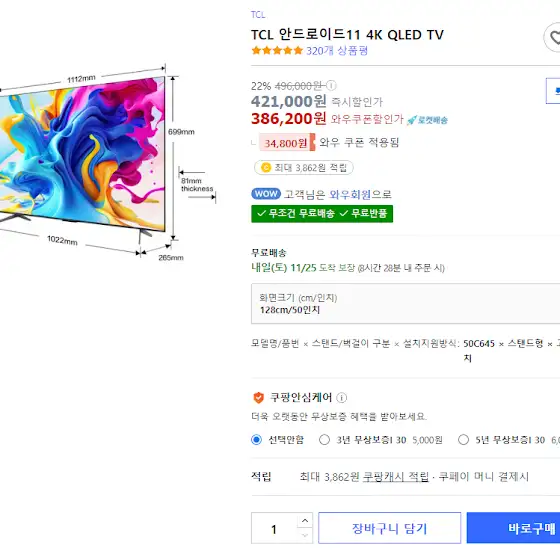The width and height of the screenshot is (560, 560).
Task: Click the quantity input field
Action: (x=274, y=528)
